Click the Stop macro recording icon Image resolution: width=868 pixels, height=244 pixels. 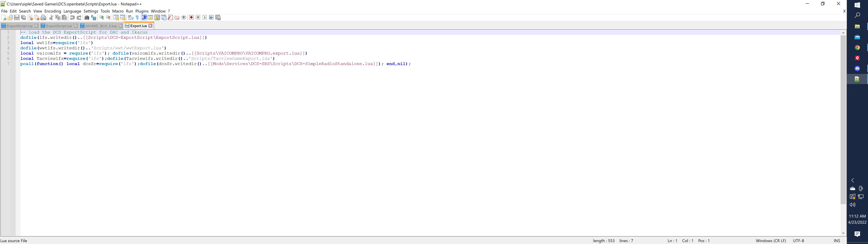pos(198,17)
